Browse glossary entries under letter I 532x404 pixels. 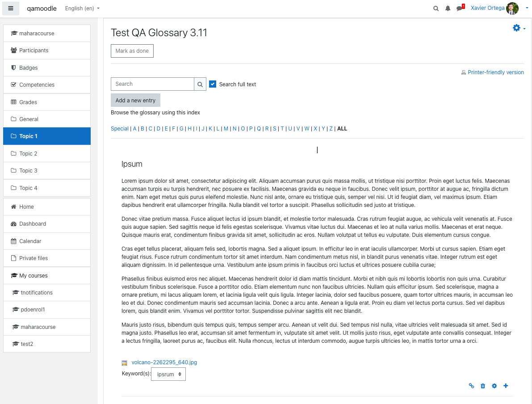click(197, 129)
